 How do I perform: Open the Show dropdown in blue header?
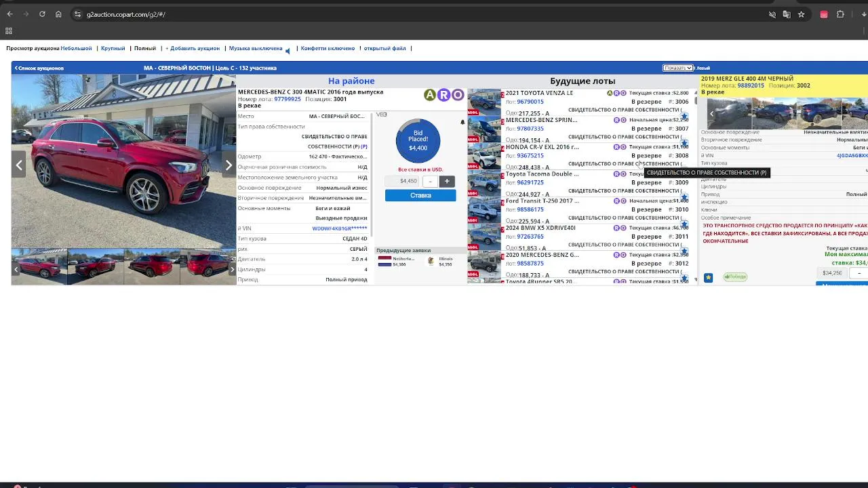tap(677, 68)
